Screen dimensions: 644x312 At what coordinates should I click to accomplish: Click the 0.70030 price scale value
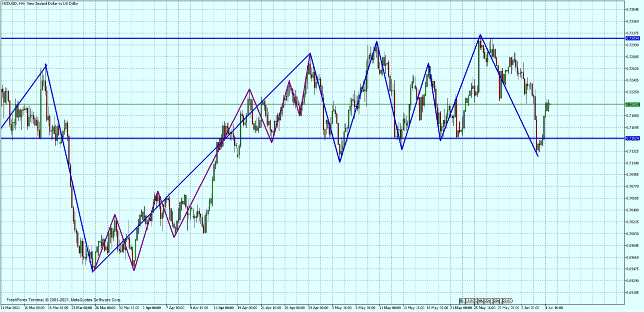click(633, 233)
